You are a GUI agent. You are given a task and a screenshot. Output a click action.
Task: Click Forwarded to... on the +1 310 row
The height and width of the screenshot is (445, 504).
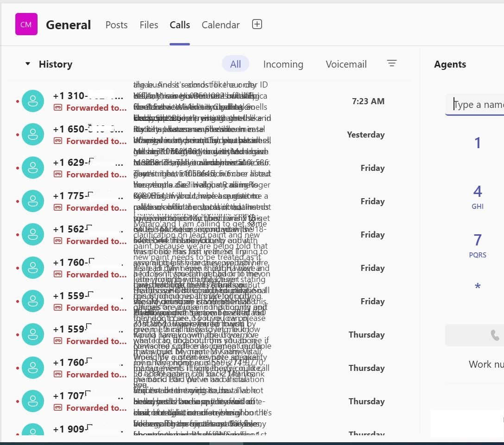96,107
